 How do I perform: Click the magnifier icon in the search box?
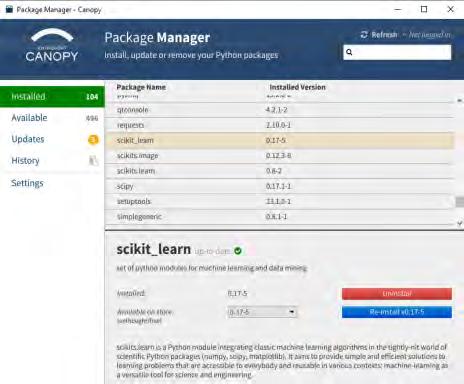pyautogui.click(x=349, y=52)
